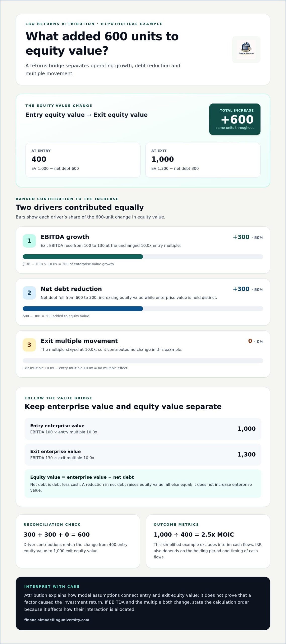Viewport: 286px width, 644px height.
Task: Click 'Driver contributions match the change' paragraph
Action: point(75,548)
